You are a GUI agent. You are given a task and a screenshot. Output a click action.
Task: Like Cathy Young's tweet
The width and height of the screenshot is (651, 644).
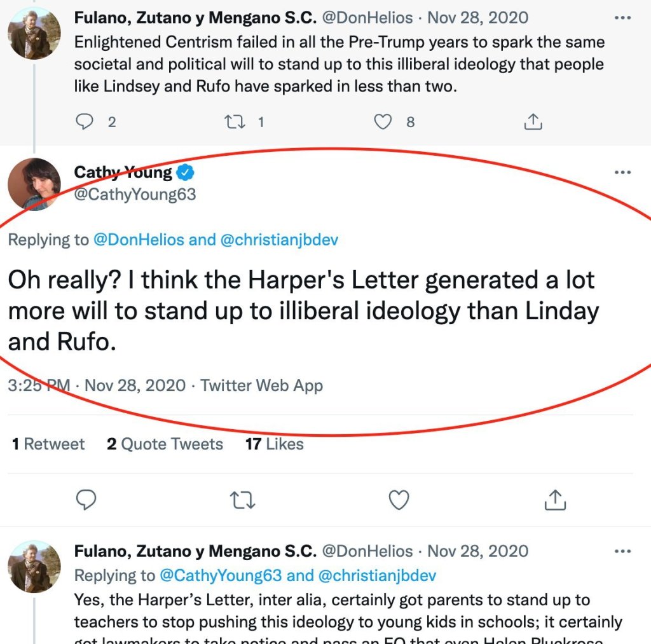coord(399,500)
